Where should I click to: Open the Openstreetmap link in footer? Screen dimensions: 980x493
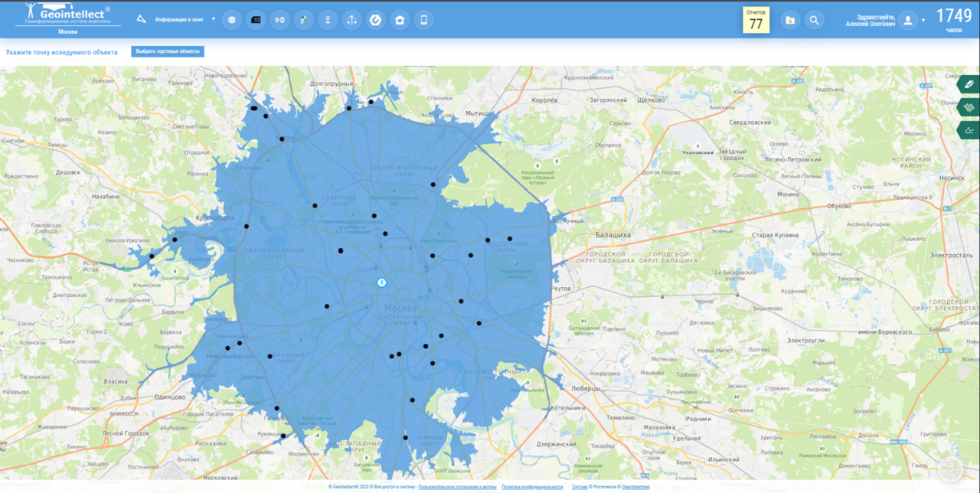click(x=635, y=487)
